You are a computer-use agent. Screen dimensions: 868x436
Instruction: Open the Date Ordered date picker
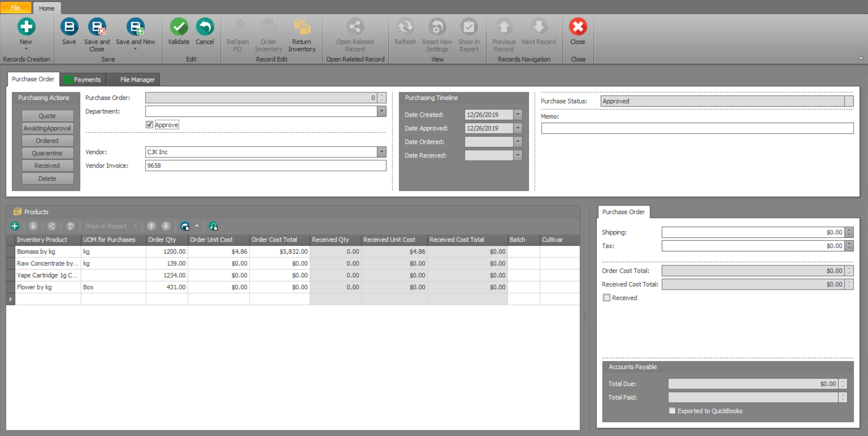[518, 142]
